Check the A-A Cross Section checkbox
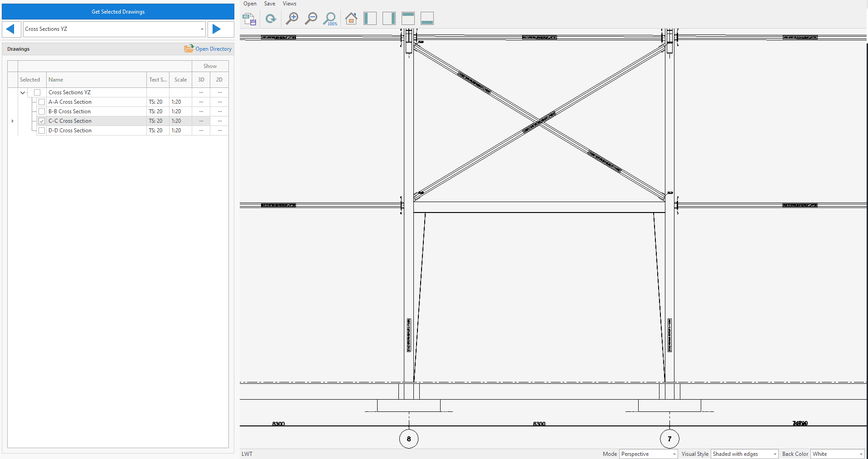 42,102
